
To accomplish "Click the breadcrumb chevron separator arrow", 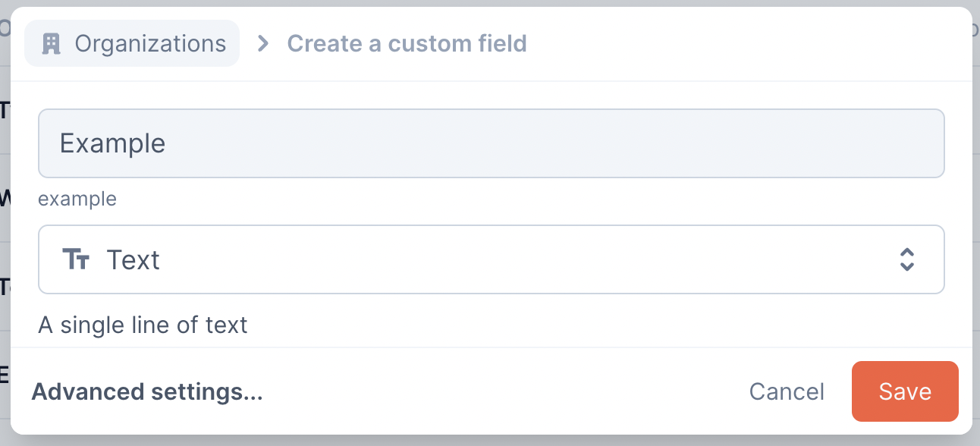I will click(x=263, y=44).
